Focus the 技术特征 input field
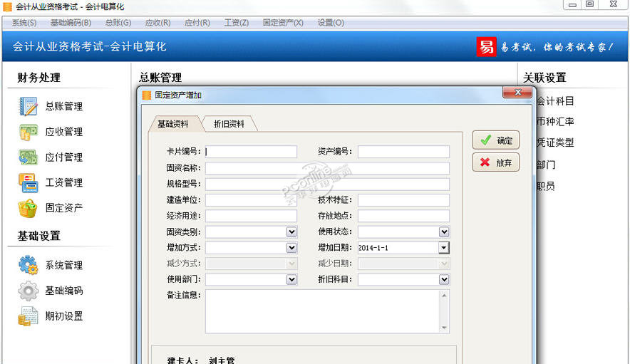The width and height of the screenshot is (630, 364). pyautogui.click(x=403, y=200)
